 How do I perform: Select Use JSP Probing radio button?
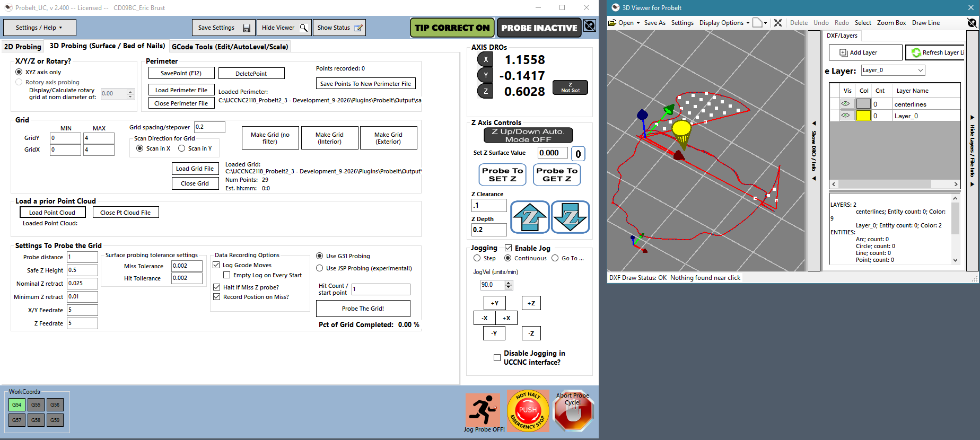[x=320, y=268]
